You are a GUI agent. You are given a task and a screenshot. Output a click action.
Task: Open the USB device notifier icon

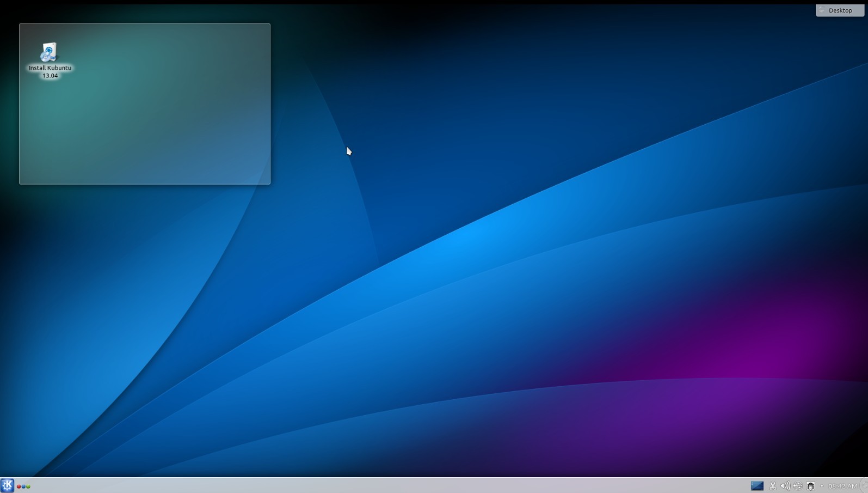798,486
